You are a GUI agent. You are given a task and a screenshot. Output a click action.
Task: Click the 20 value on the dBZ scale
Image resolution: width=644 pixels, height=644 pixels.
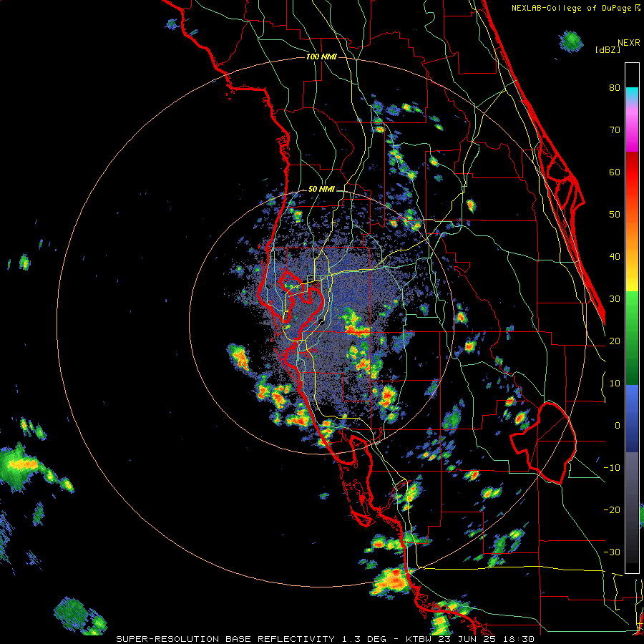pos(615,341)
